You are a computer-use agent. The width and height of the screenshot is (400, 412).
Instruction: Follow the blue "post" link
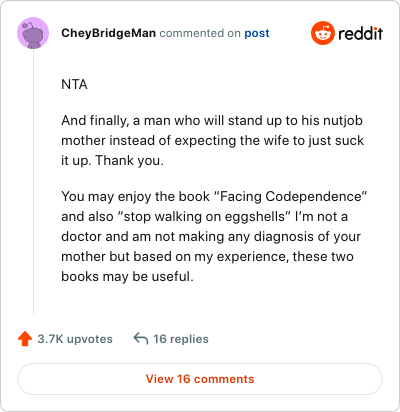coord(257,33)
